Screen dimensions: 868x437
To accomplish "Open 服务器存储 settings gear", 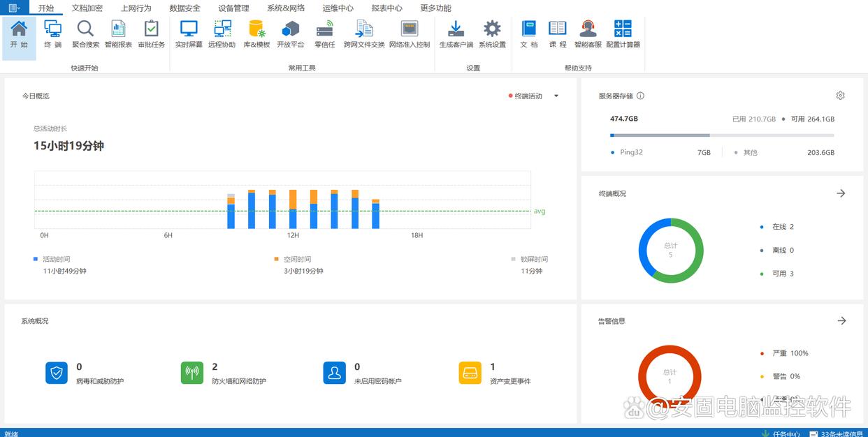I will point(840,96).
